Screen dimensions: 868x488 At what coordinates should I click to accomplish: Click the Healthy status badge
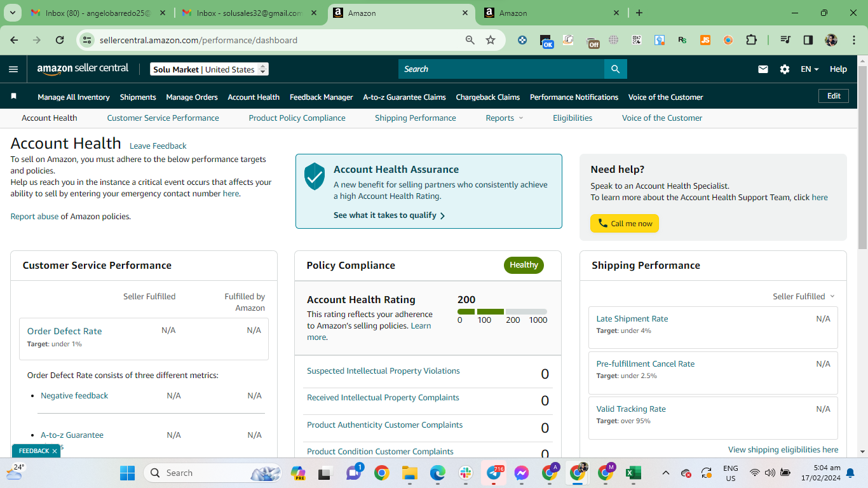coord(524,265)
